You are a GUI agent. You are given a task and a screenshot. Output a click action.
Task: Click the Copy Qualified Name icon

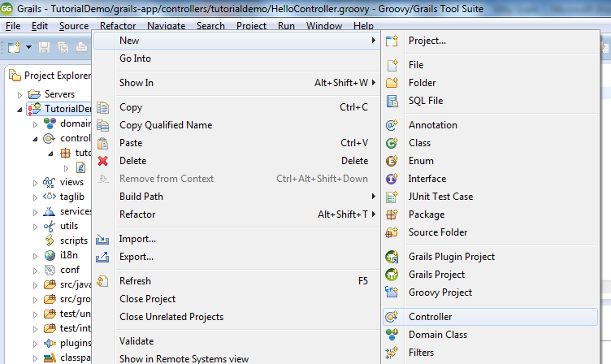pyautogui.click(x=103, y=125)
